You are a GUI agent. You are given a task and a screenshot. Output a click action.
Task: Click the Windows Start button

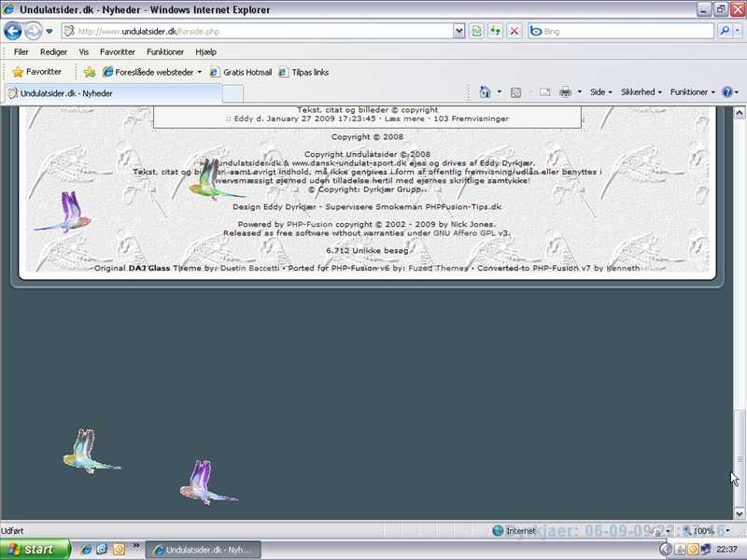pos(35,550)
